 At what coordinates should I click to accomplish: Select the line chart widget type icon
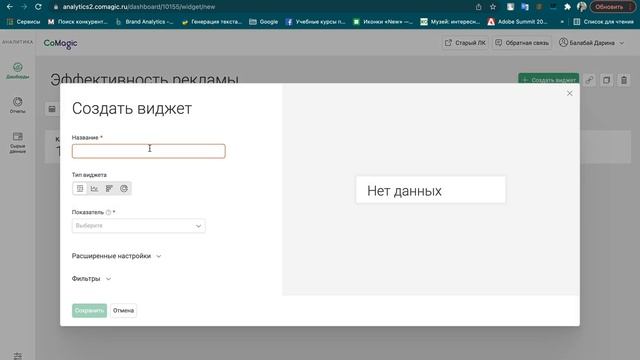click(x=94, y=189)
